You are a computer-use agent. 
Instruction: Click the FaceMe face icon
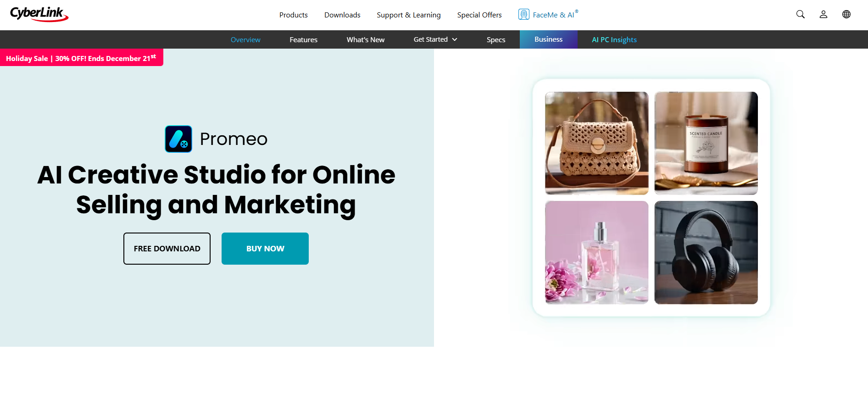pos(523,14)
